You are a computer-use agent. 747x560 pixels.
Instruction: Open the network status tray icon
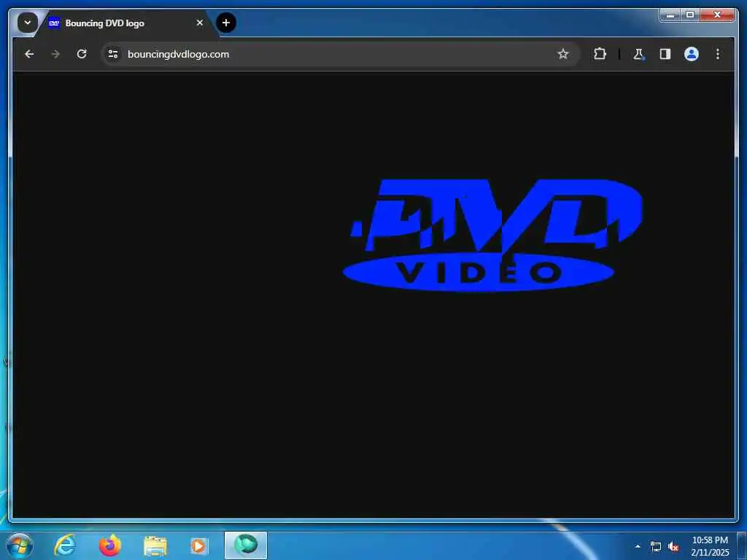pos(656,547)
